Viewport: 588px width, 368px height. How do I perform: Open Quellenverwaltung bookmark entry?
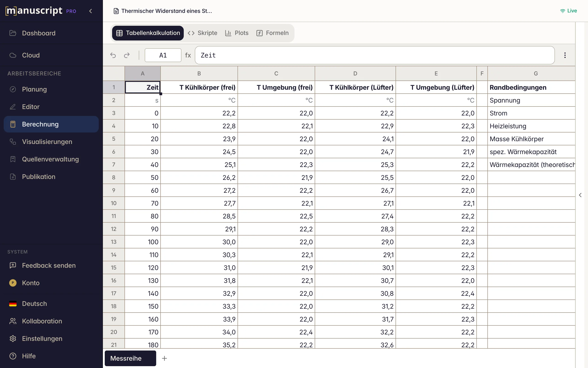pyautogui.click(x=51, y=159)
